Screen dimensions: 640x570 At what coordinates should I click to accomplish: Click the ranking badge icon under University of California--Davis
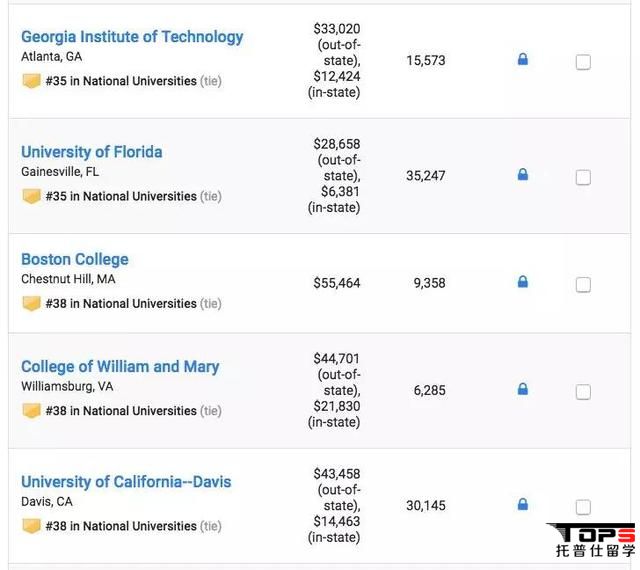pyautogui.click(x=31, y=526)
